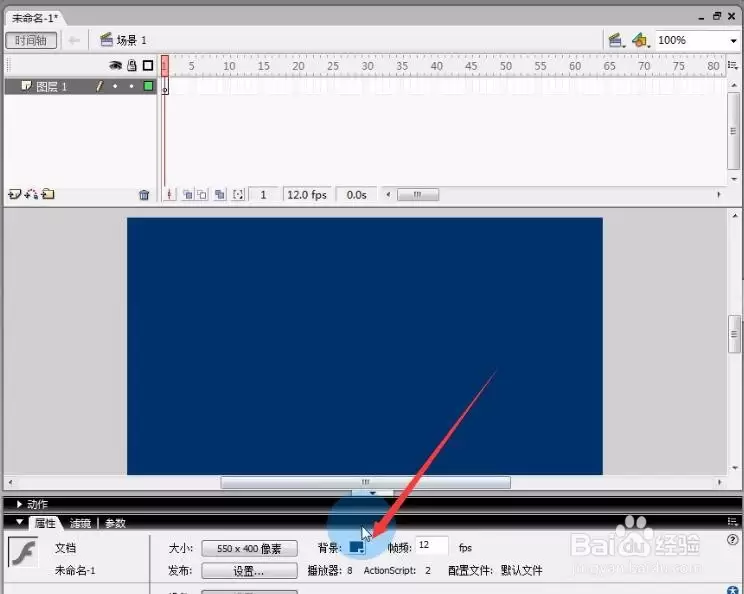Toggle the onion skin button
The height and width of the screenshot is (594, 744).
click(187, 195)
